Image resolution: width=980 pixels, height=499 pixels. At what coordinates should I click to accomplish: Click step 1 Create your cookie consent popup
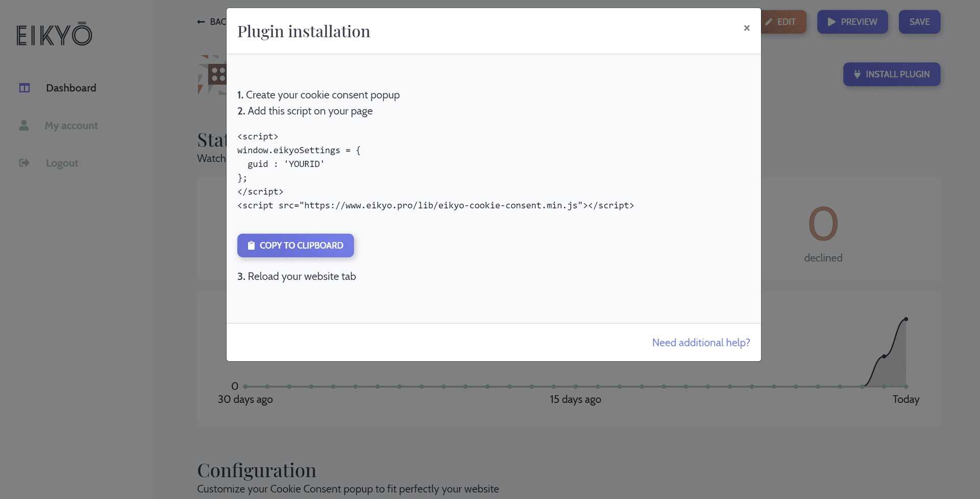tap(318, 95)
